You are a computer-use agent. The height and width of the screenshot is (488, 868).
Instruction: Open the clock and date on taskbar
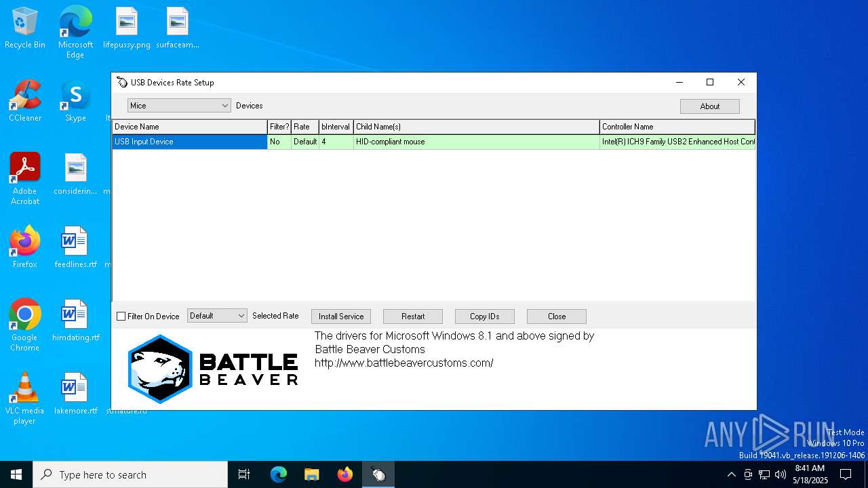pos(810,474)
